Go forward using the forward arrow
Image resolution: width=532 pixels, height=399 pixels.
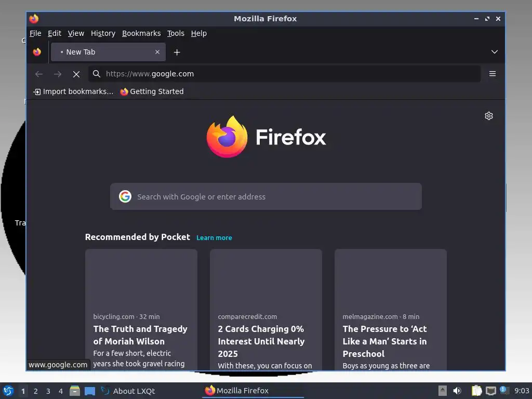pos(58,74)
